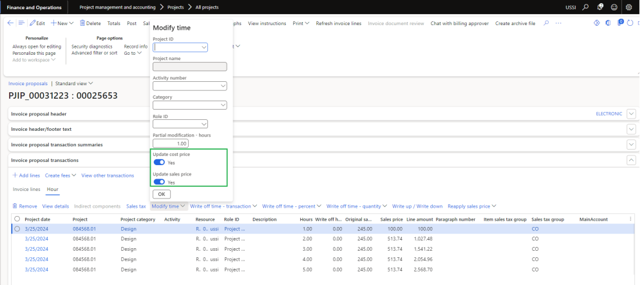The height and width of the screenshot is (285, 644).
Task: Select the first row radio selector in grid
Action: coord(17,228)
